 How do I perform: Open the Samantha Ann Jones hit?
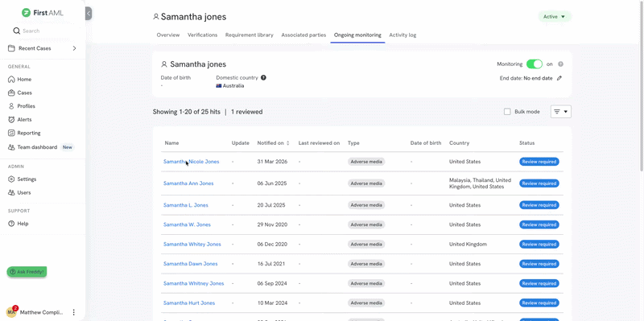tap(188, 183)
